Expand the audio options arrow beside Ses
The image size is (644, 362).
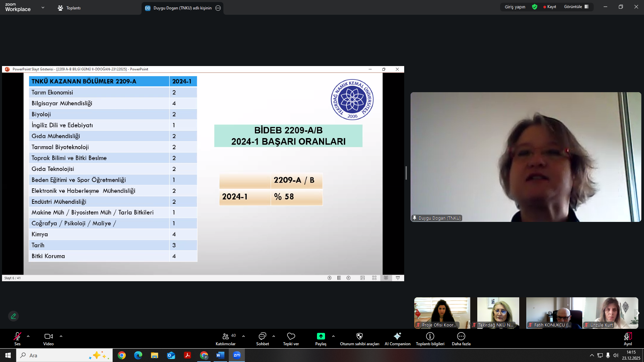28,336
